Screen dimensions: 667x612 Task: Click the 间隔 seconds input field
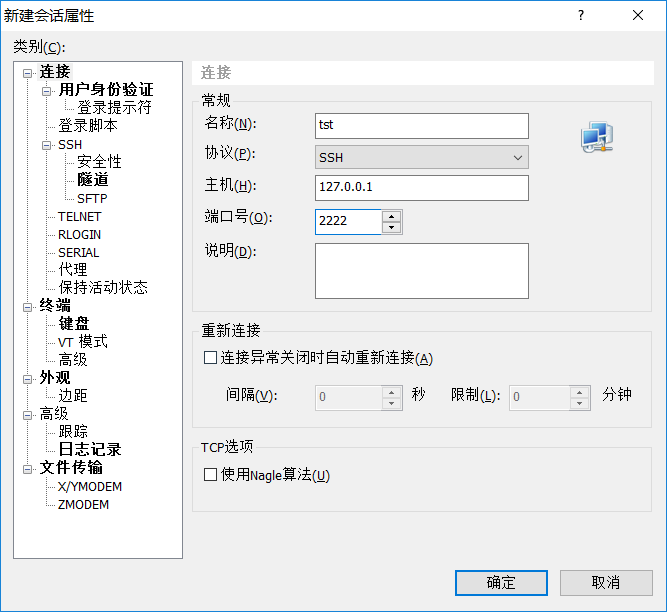pyautogui.click(x=348, y=398)
